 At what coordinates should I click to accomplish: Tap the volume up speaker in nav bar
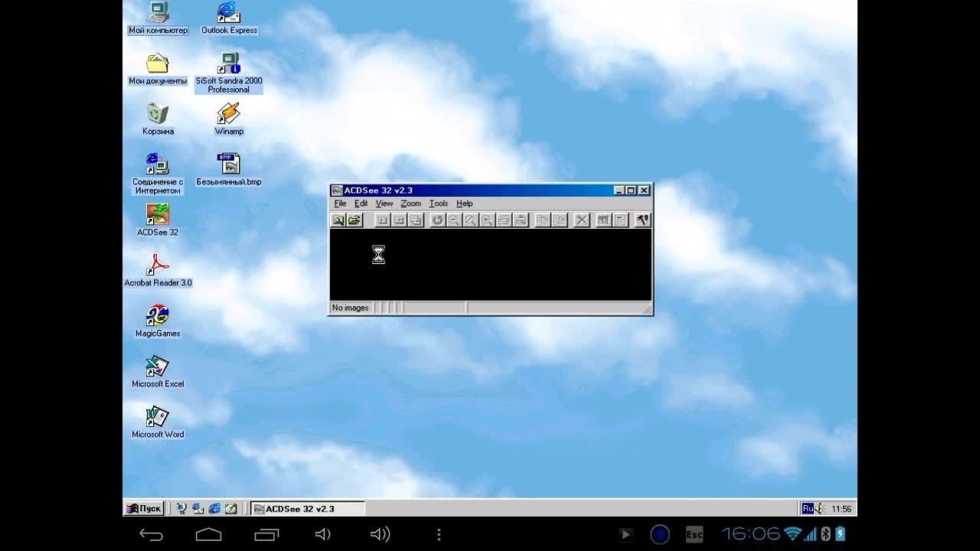(x=381, y=534)
